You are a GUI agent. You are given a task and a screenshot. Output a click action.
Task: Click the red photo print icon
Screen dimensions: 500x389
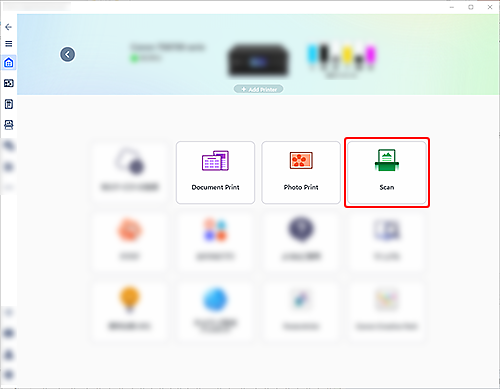coord(301,160)
